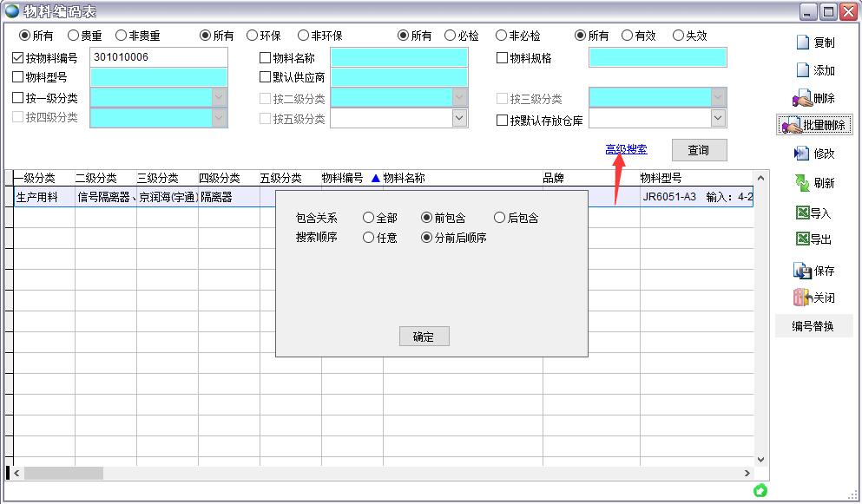Click the 导出 export icon
This screenshot has height=504, width=862.
(814, 241)
